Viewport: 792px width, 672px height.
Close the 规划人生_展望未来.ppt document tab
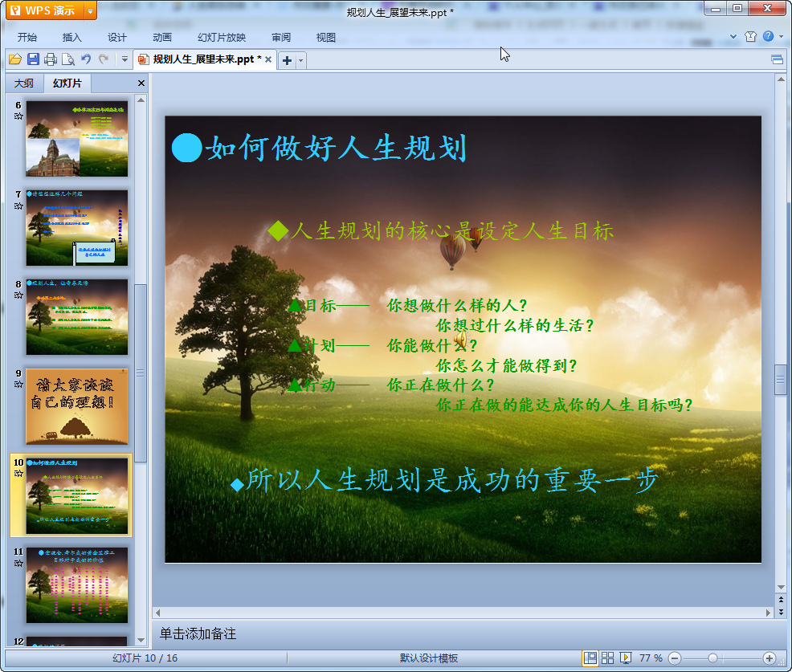(268, 59)
